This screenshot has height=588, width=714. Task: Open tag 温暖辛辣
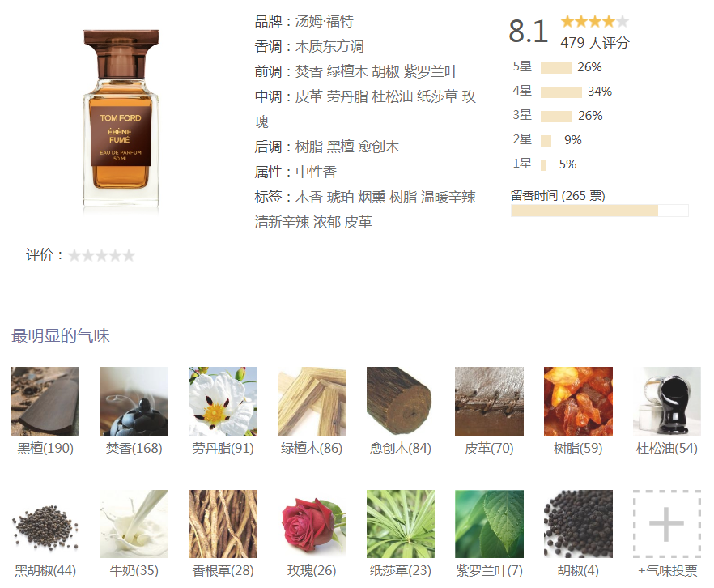[x=448, y=197]
